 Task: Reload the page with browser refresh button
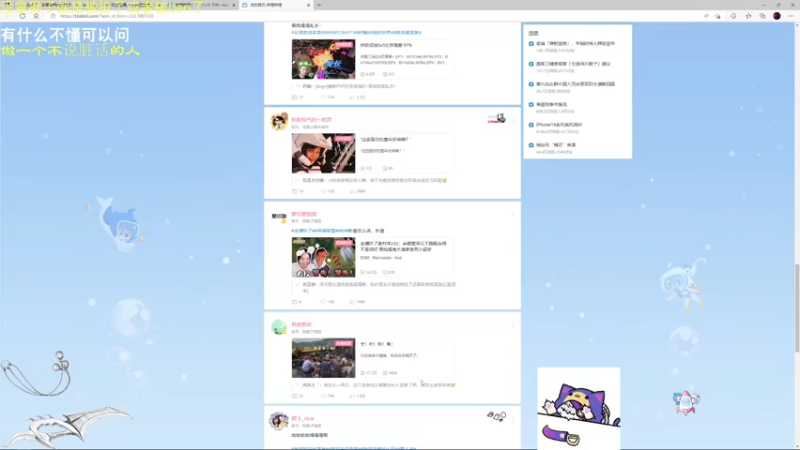pyautogui.click(x=22, y=16)
